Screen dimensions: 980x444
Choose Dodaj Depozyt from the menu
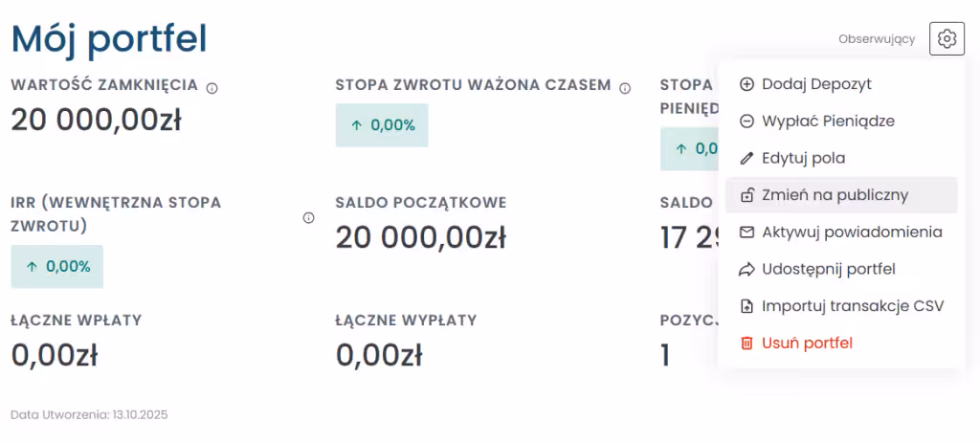pyautogui.click(x=816, y=84)
